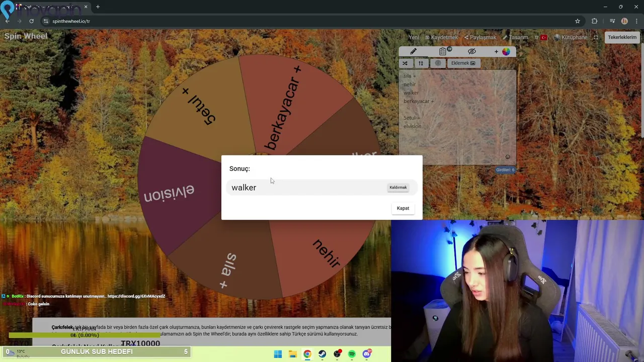Close the result dialog with Kapat
Image resolution: width=644 pixels, height=362 pixels.
pyautogui.click(x=403, y=208)
